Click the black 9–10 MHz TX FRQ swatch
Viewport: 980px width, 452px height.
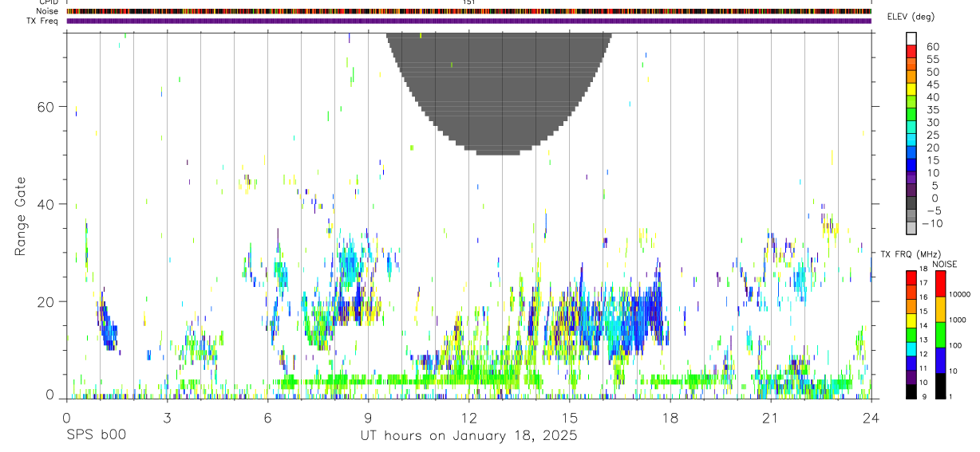911,391
